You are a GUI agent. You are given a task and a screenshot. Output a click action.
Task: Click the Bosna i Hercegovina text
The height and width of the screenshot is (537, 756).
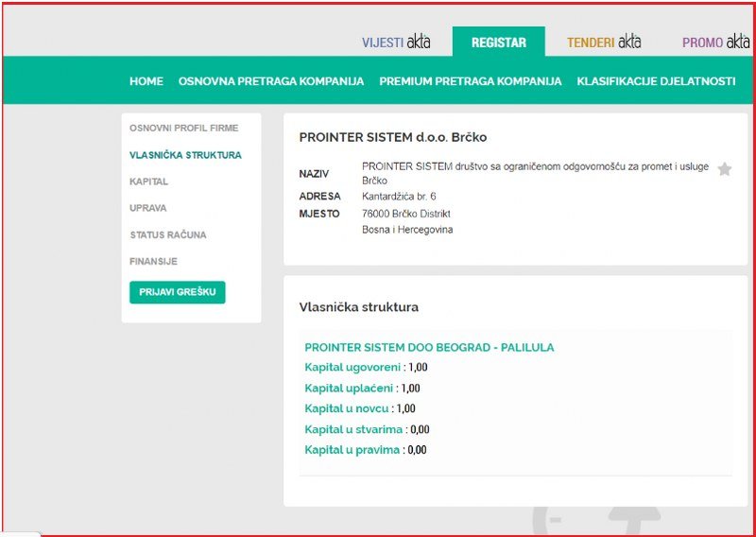[407, 230]
